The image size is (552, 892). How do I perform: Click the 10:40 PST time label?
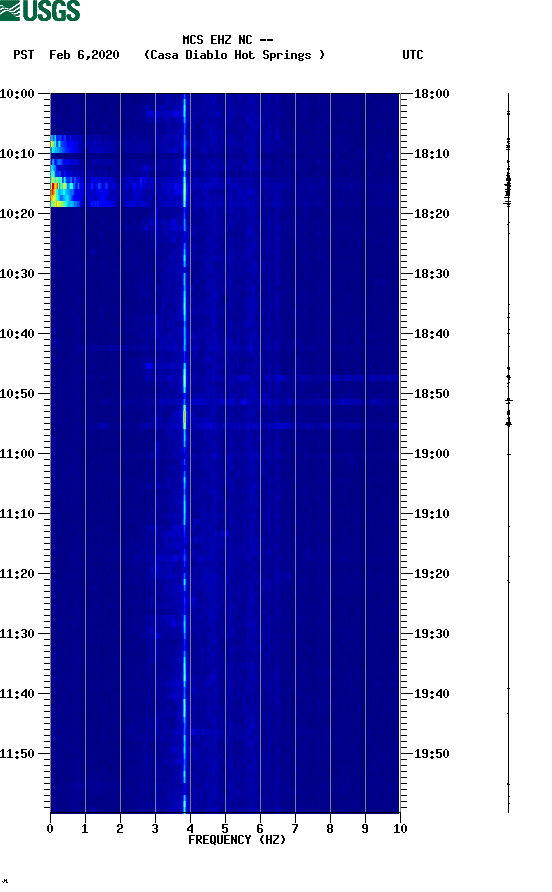(x=17, y=333)
